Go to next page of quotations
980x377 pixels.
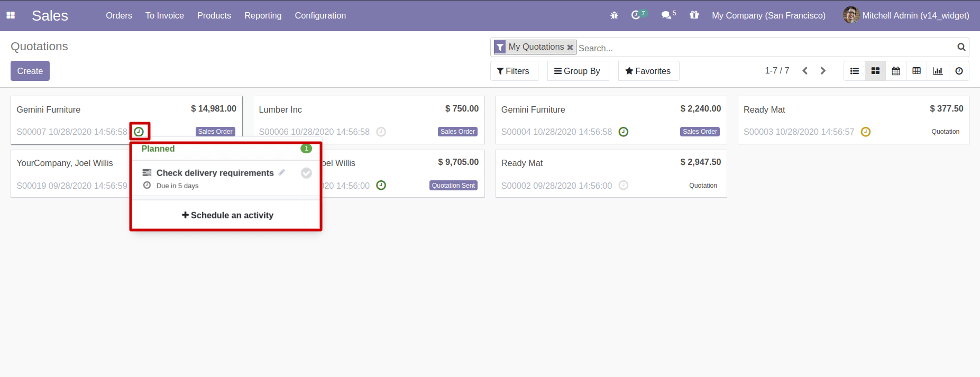pyautogui.click(x=823, y=71)
